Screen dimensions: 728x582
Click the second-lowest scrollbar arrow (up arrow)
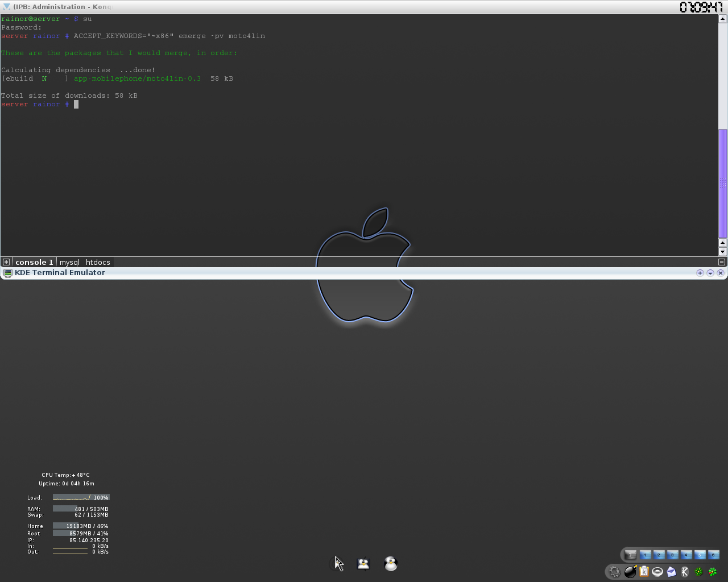[x=723, y=243]
